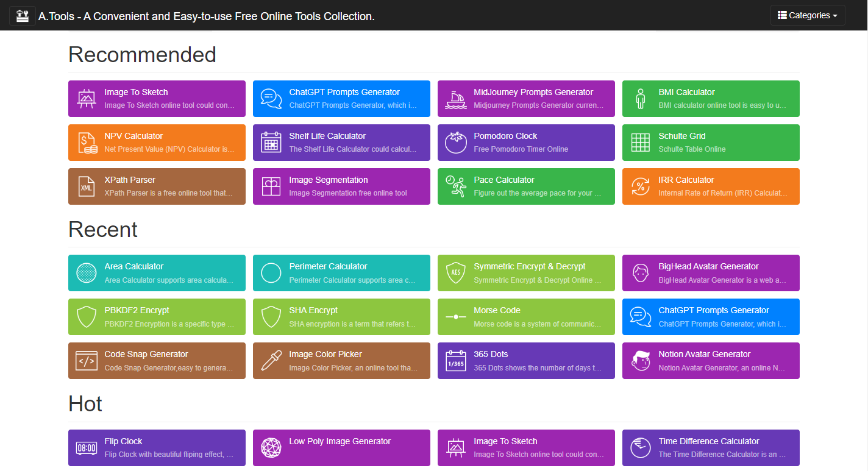The height and width of the screenshot is (471, 868).
Task: Click the A.Tools logo icon in header
Action: (x=23, y=16)
